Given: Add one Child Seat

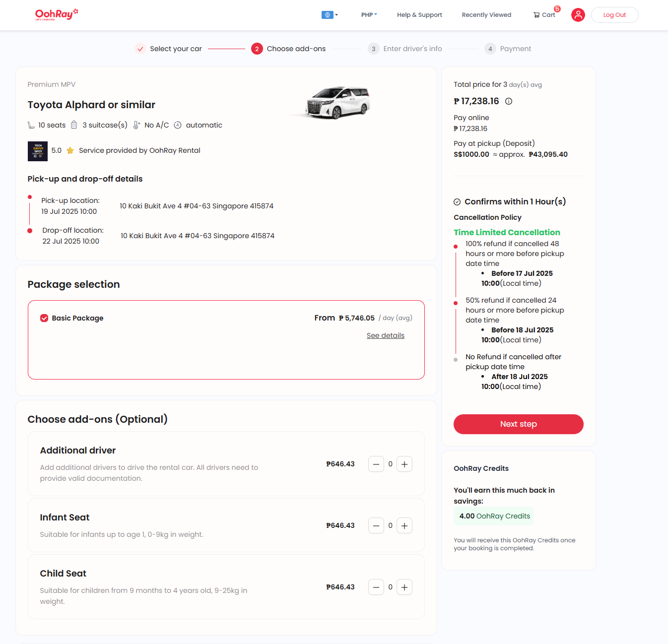Looking at the screenshot, I should click(x=404, y=587).
